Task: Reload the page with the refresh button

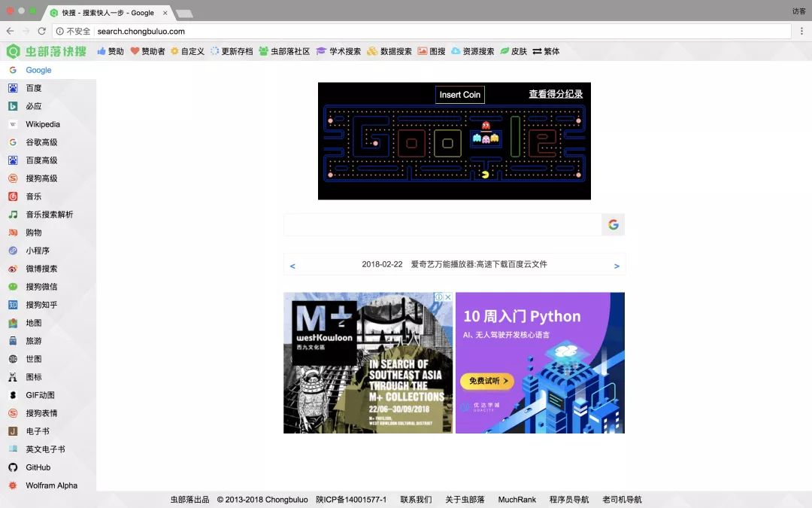Action: 42,31
